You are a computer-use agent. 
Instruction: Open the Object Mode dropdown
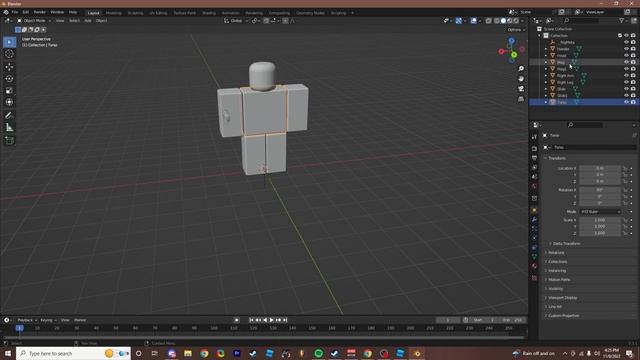pyautogui.click(x=34, y=21)
